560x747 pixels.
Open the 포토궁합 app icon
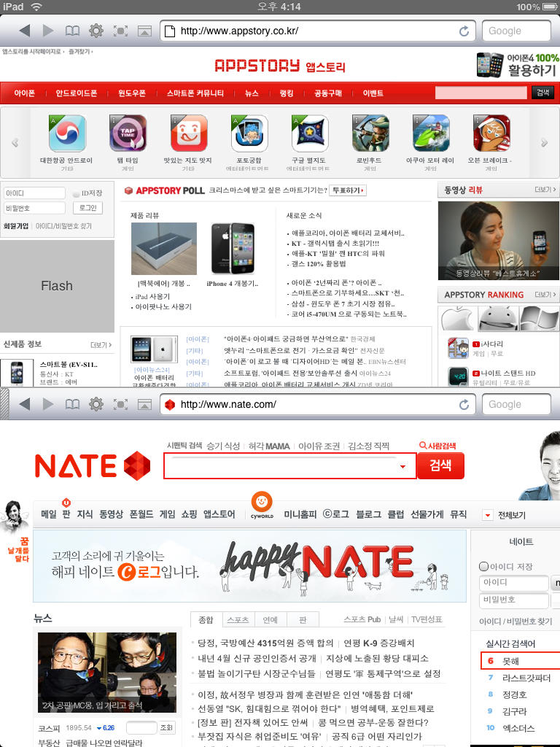pos(249,133)
